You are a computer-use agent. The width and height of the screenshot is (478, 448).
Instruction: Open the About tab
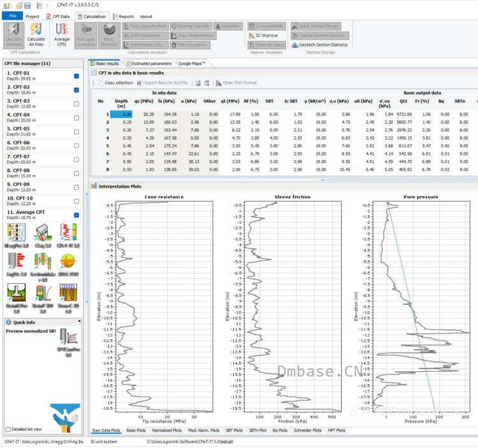coord(146,17)
